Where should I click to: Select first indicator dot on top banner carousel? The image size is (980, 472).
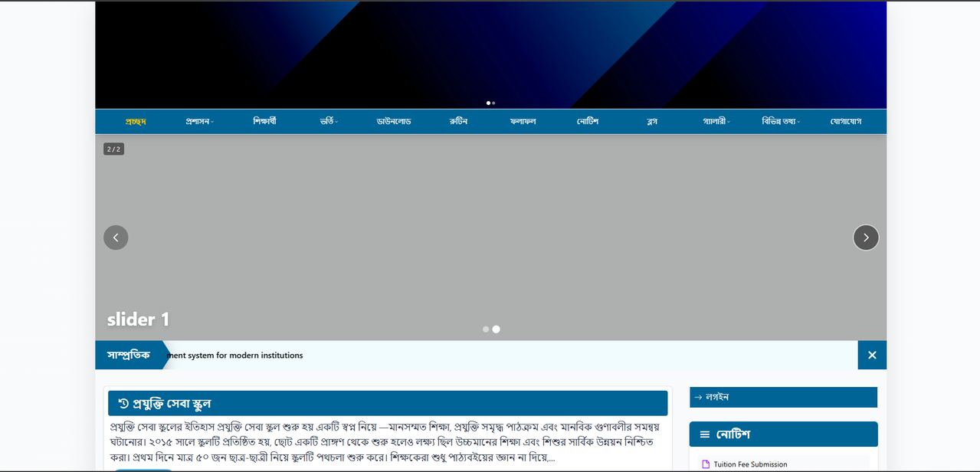[488, 103]
